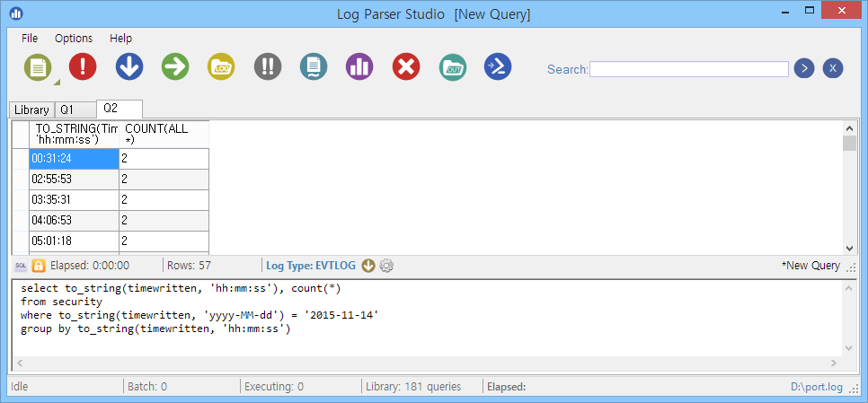The width and height of the screenshot is (868, 403).
Task: Click the green right arrow icon
Action: [x=175, y=67]
